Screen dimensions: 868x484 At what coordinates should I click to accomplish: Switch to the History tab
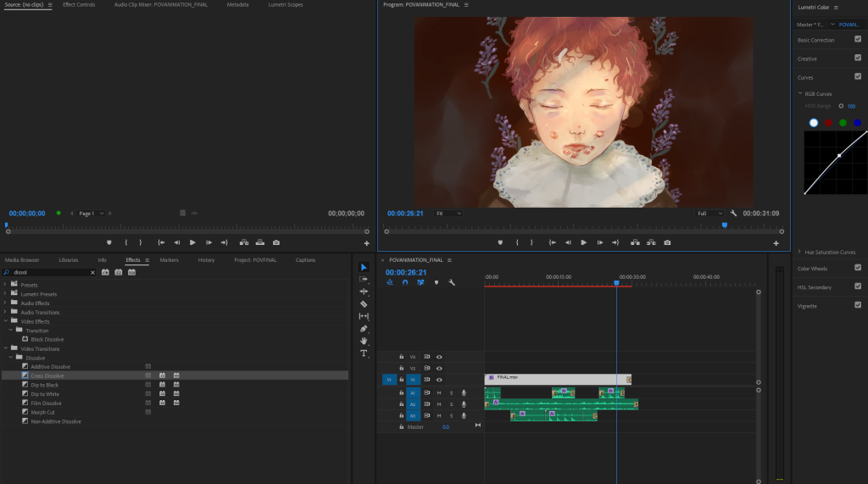tap(207, 259)
